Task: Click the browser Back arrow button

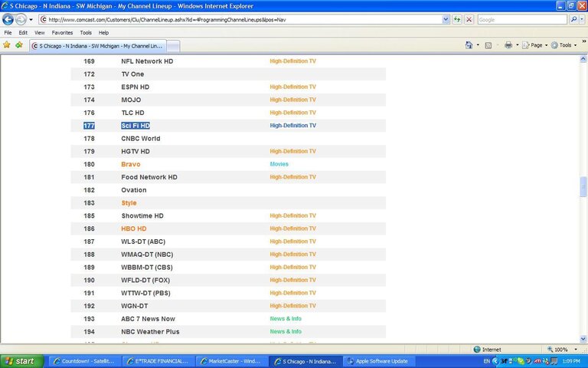Action: coord(8,19)
